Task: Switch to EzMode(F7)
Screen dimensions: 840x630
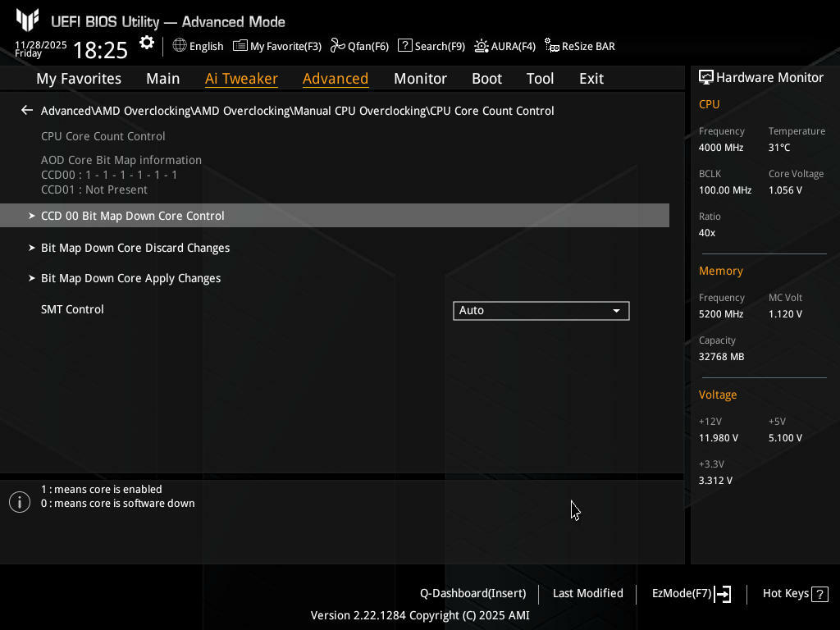Action: pyautogui.click(x=691, y=594)
